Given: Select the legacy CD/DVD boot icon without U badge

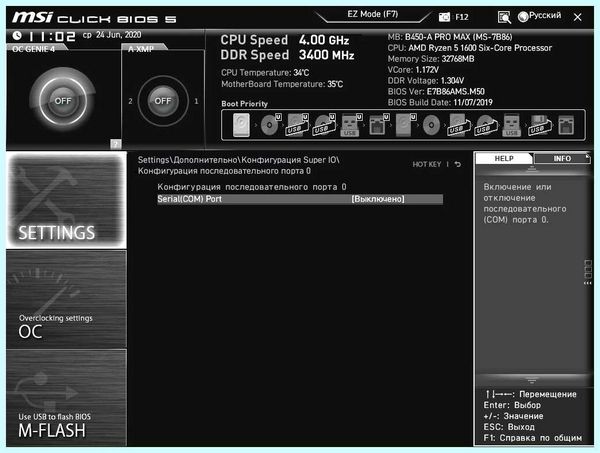Looking at the screenshot, I should tap(431, 125).
